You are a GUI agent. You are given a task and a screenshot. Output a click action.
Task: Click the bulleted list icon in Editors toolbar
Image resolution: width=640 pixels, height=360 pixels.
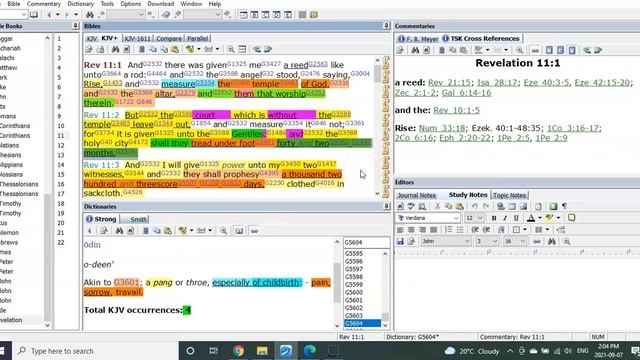460,230
